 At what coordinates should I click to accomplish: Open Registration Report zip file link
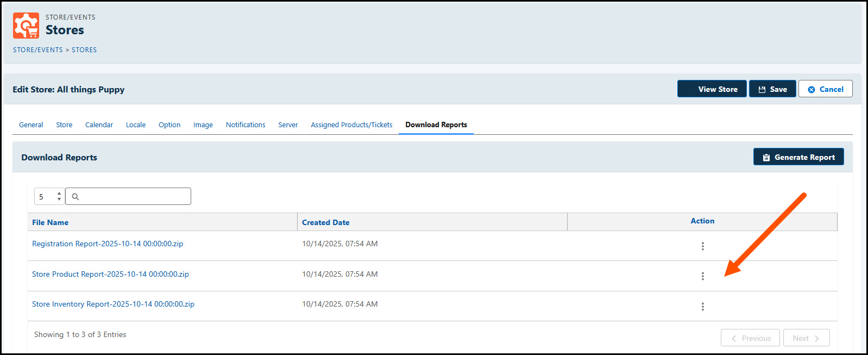click(x=108, y=244)
